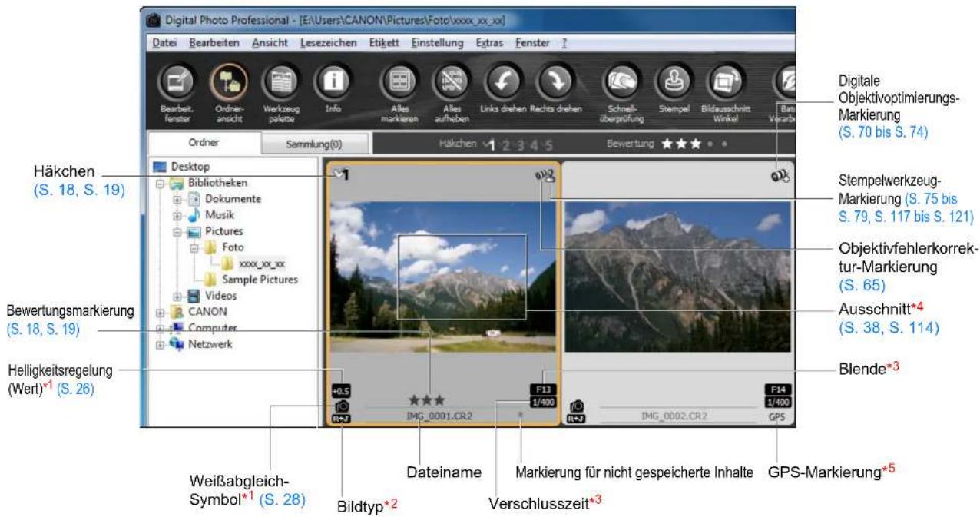Expand the Computer tree node
Viewport: 980px width, 517px height.
(x=160, y=328)
